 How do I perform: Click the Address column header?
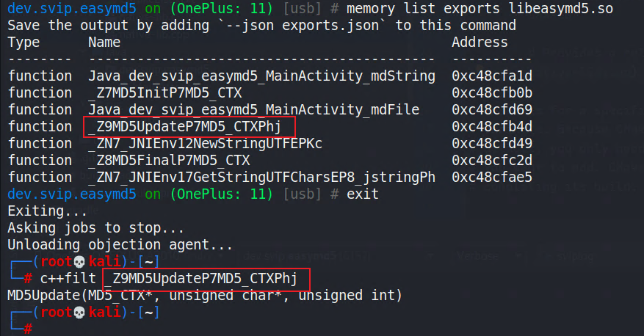pos(480,43)
